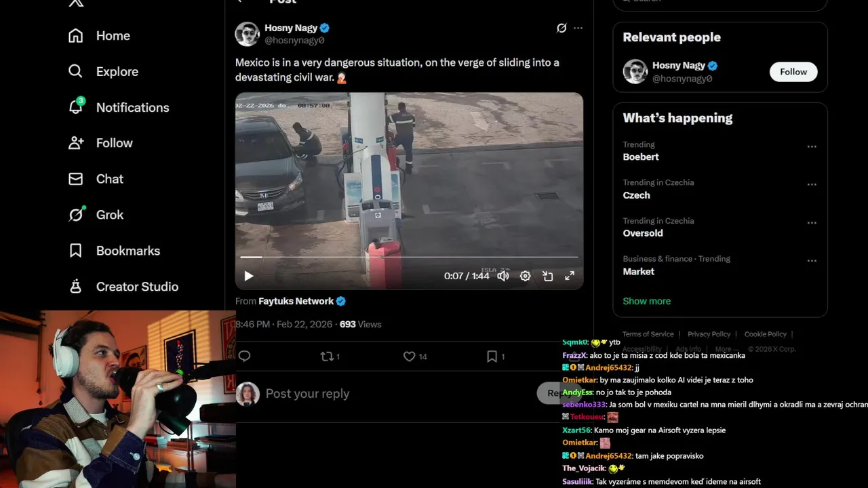
Task: Click the Explore magnifier icon
Action: click(76, 71)
